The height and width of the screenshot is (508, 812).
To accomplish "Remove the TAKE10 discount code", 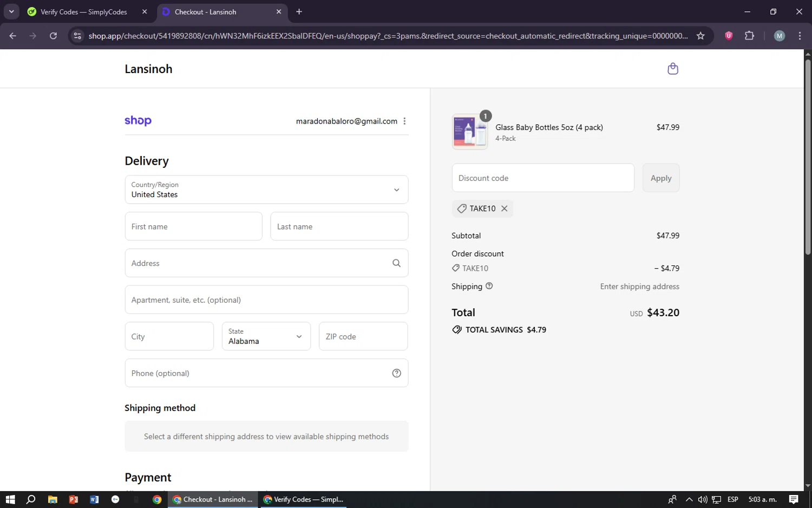I will point(504,209).
